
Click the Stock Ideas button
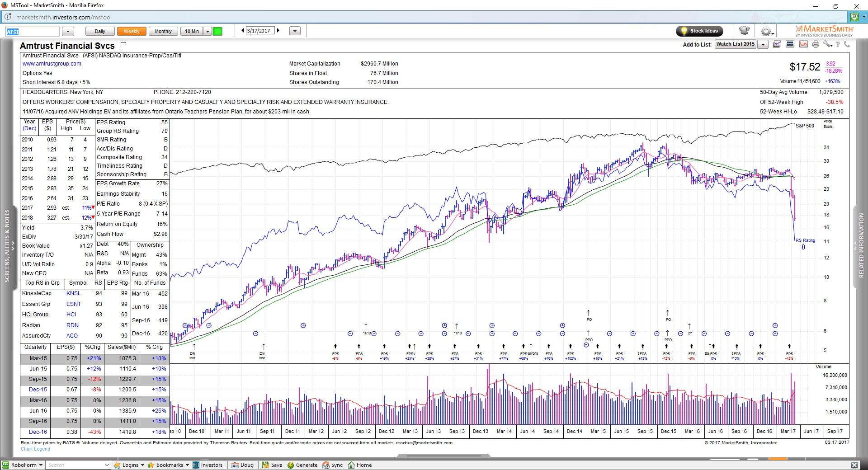point(699,31)
